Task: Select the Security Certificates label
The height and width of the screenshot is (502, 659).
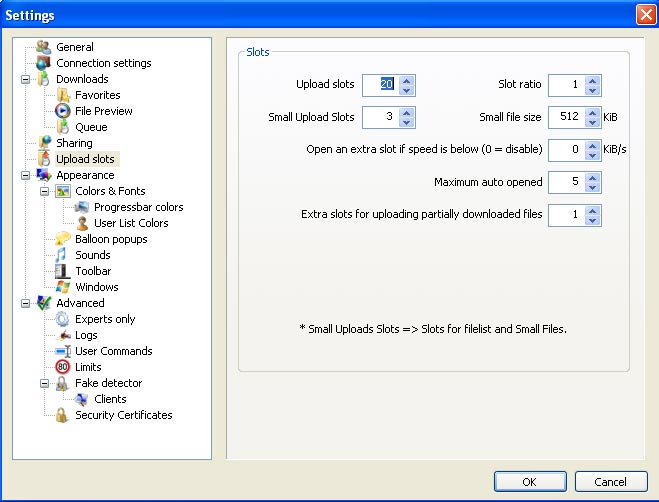Action: [x=124, y=415]
